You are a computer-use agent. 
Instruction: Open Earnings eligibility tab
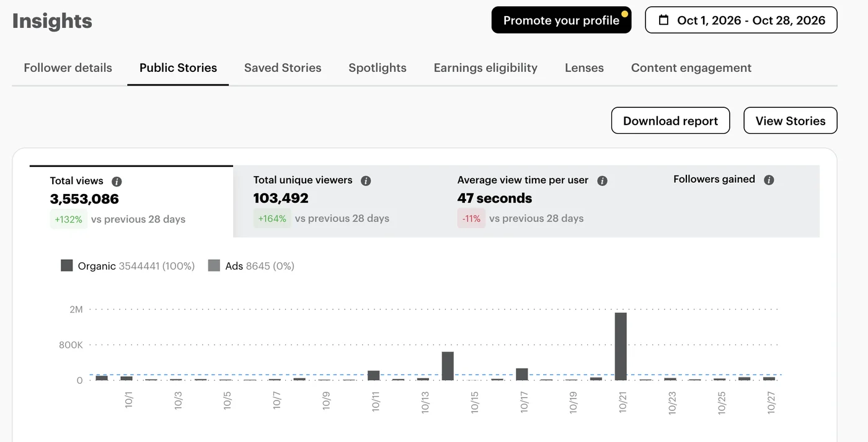[485, 68]
